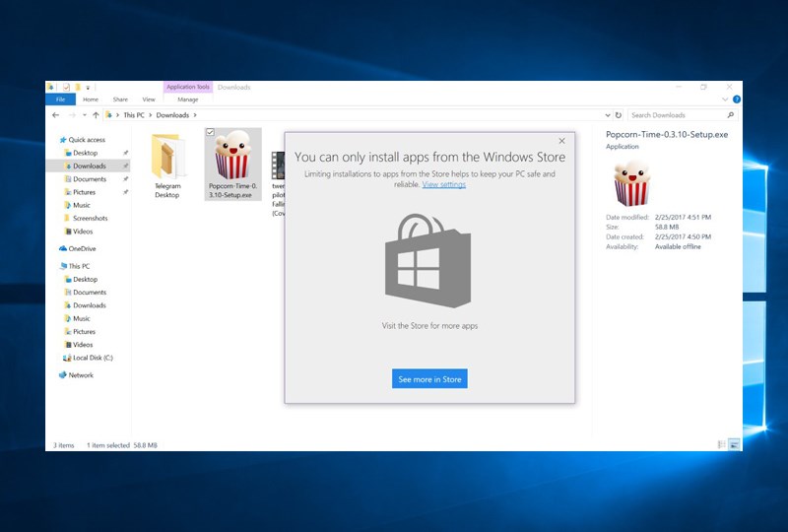The image size is (788, 532).
Task: Open the Telegram Desktop folder
Action: pyautogui.click(x=167, y=158)
